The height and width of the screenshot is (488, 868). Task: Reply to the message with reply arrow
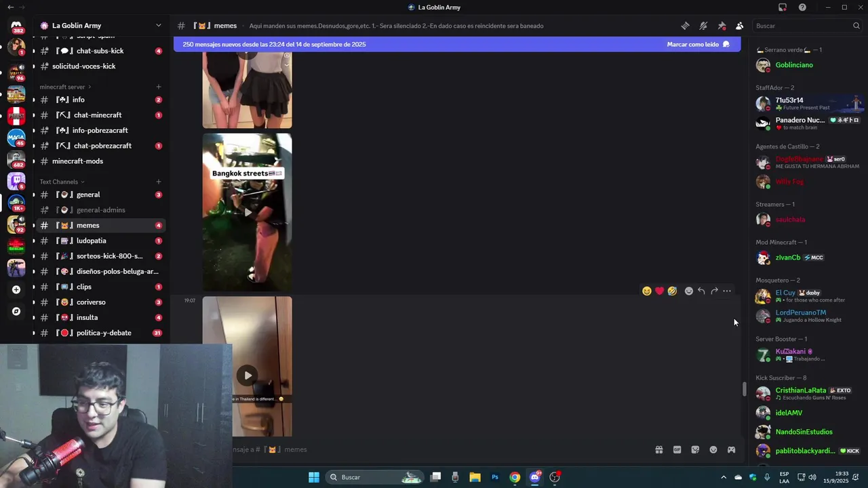click(x=701, y=291)
